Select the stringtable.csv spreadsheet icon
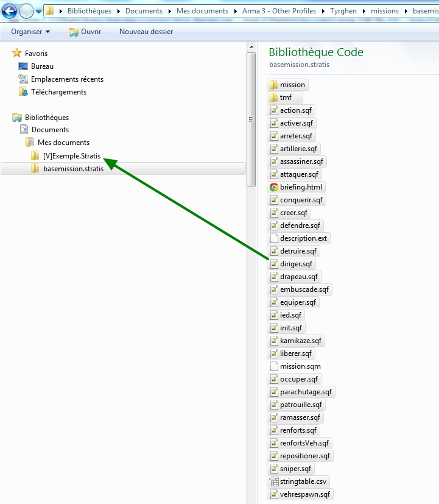Viewport: 439px width, 504px height. click(x=273, y=481)
